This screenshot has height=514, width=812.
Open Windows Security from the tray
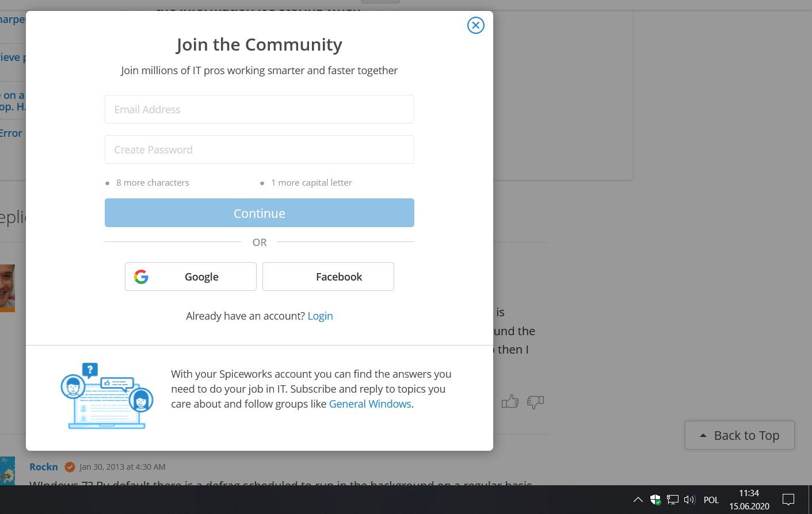[656, 500]
